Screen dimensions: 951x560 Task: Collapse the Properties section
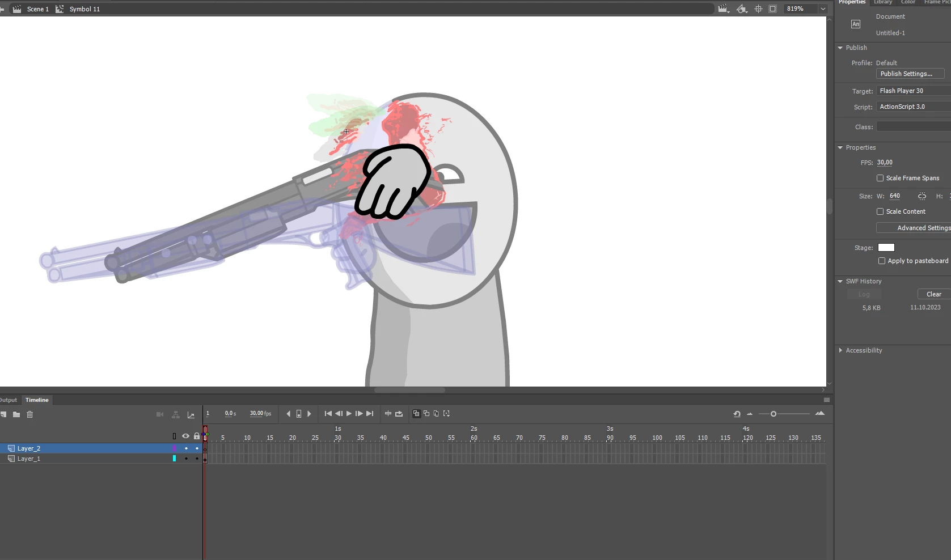[840, 147]
